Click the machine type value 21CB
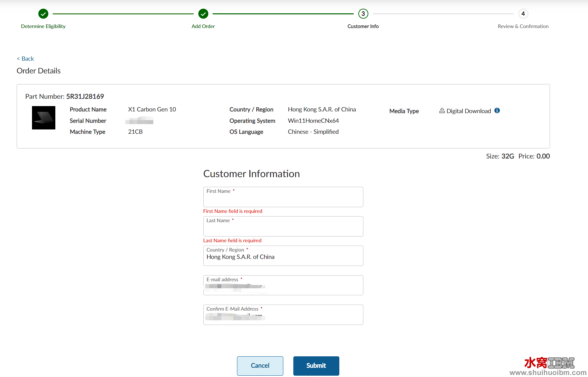Image resolution: width=588 pixels, height=377 pixels. coord(135,132)
